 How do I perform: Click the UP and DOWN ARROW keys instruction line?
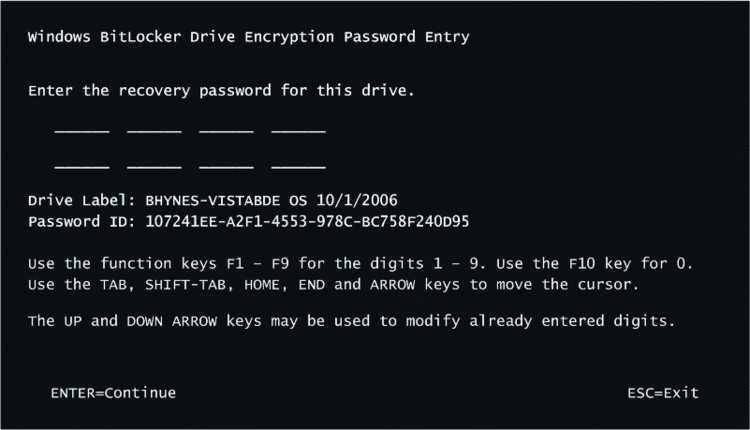pyautogui.click(x=352, y=321)
